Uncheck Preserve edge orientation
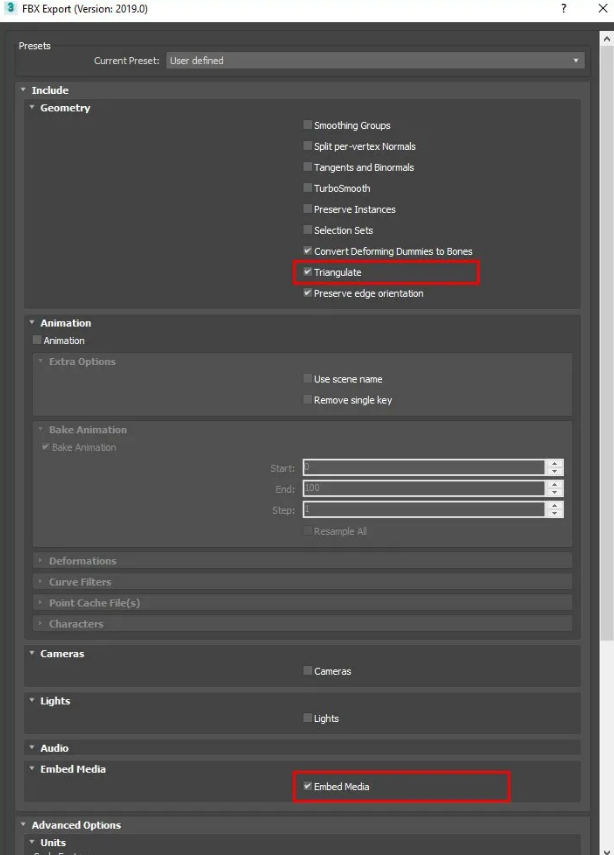 (308, 293)
